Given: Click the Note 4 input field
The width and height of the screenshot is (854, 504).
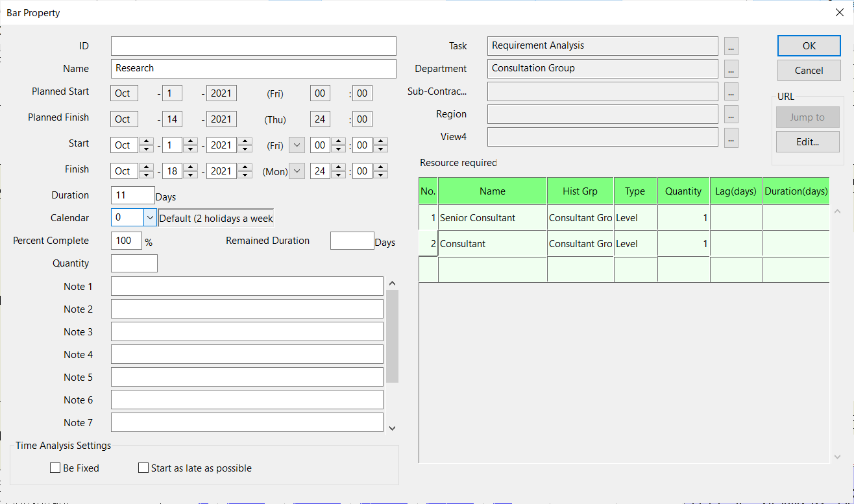Looking at the screenshot, I should (x=247, y=354).
